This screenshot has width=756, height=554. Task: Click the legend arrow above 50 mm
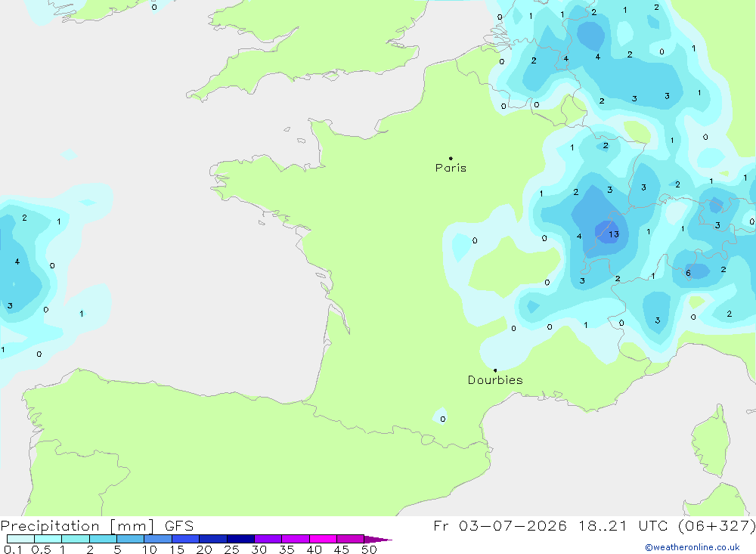click(378, 539)
